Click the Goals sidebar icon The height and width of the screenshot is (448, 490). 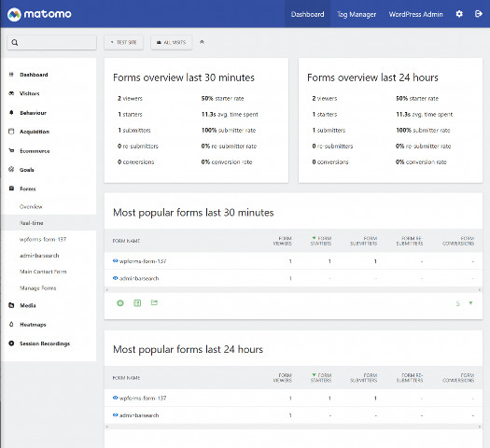11,169
